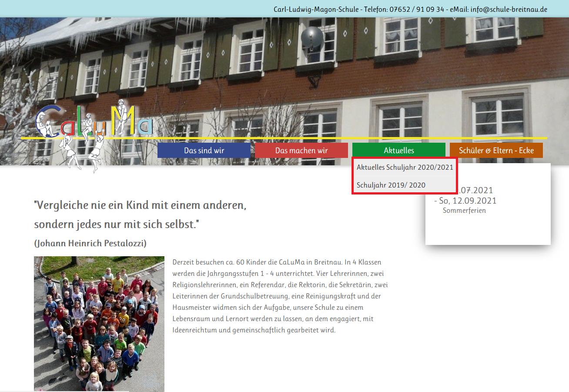Click the paragraph about 60 Kinder
This screenshot has width=569, height=392.
coord(280,296)
